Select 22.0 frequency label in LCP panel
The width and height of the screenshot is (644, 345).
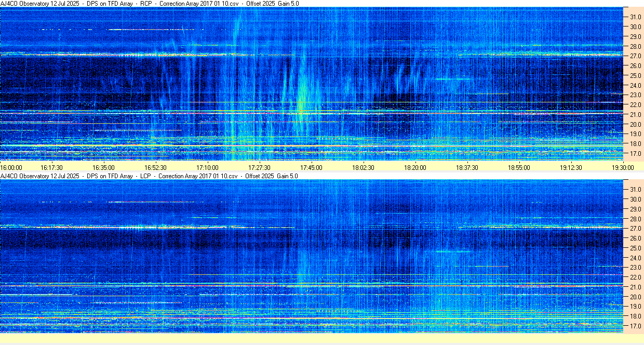(635, 277)
